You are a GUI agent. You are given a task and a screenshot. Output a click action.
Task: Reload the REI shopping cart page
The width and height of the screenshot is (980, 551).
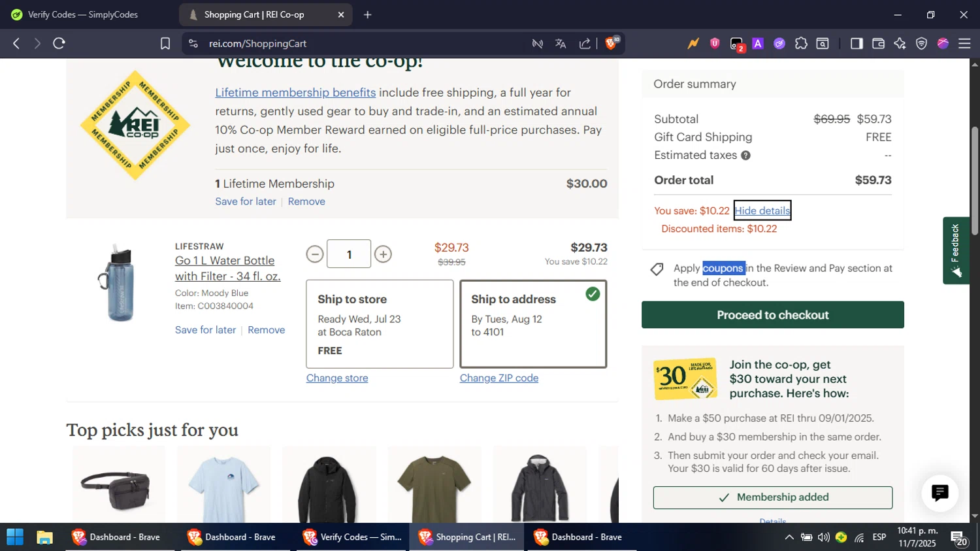[x=59, y=44]
